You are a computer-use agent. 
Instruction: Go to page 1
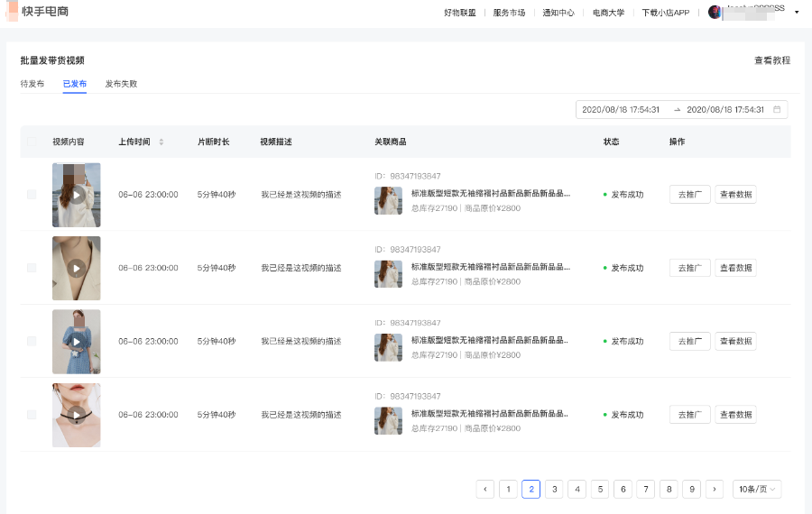(x=509, y=489)
